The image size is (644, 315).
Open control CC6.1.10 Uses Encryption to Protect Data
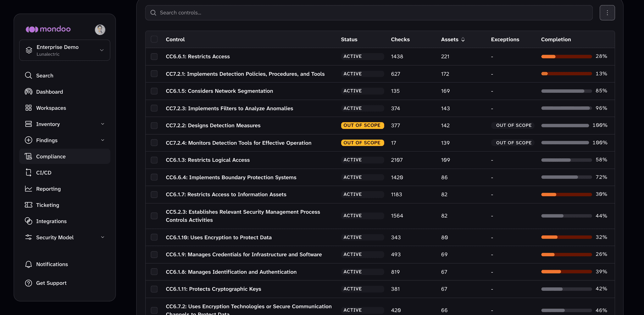(219, 237)
